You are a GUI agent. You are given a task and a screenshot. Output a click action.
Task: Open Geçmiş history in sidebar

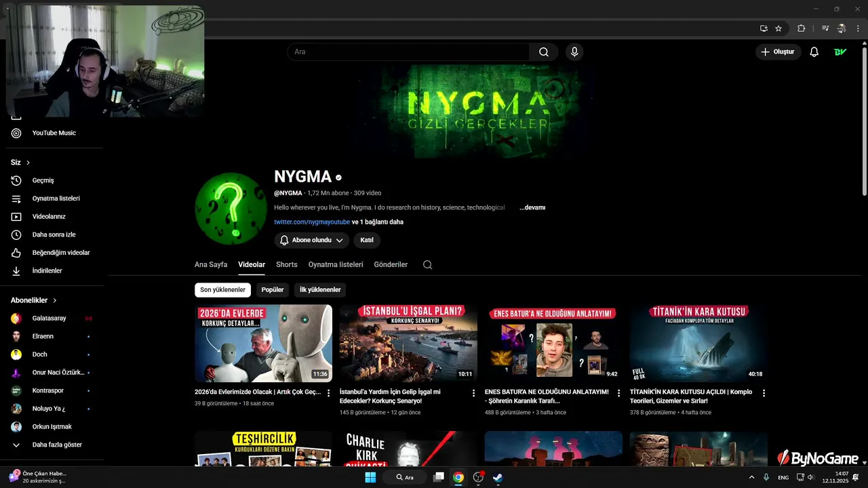[52, 180]
